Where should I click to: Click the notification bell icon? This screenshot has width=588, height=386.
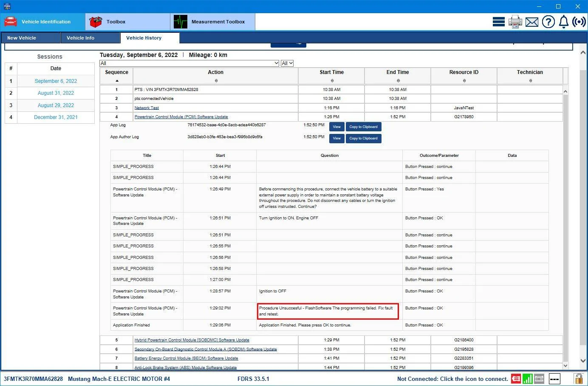(x=564, y=22)
